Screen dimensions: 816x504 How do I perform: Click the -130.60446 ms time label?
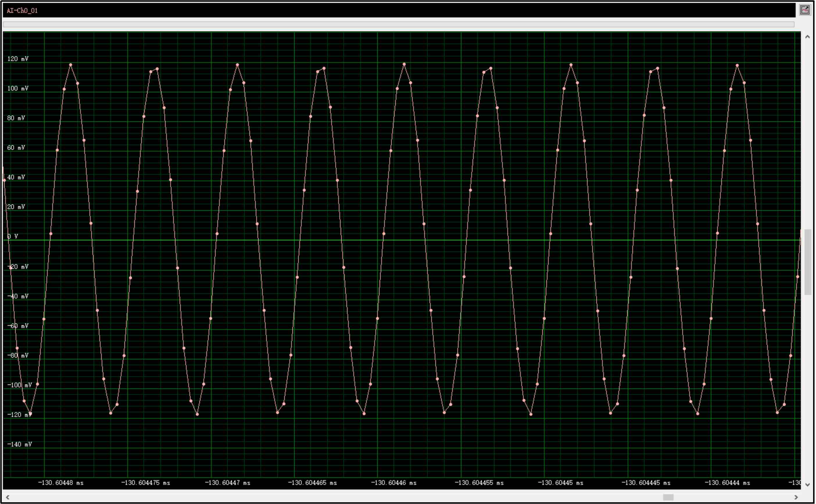click(x=394, y=483)
